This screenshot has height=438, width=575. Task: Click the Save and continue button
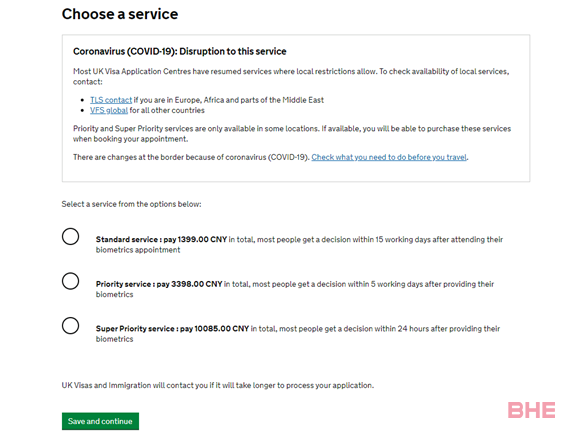(100, 421)
